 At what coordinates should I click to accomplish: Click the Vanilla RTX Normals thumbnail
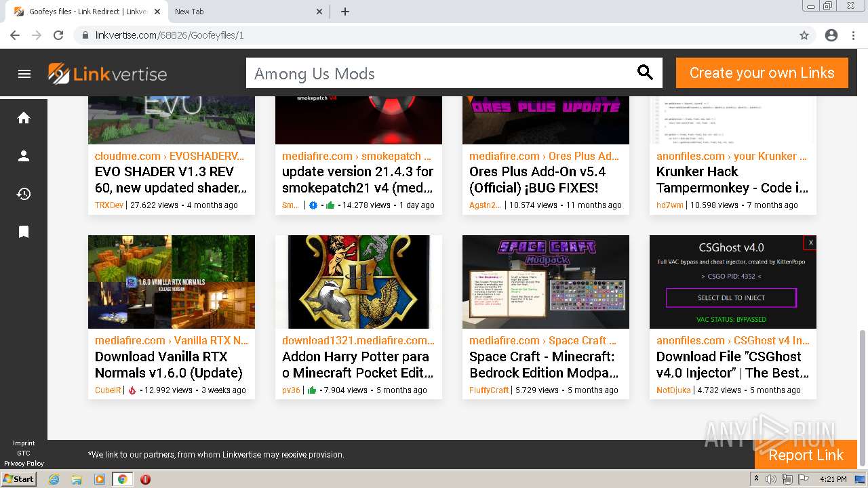pos(172,282)
